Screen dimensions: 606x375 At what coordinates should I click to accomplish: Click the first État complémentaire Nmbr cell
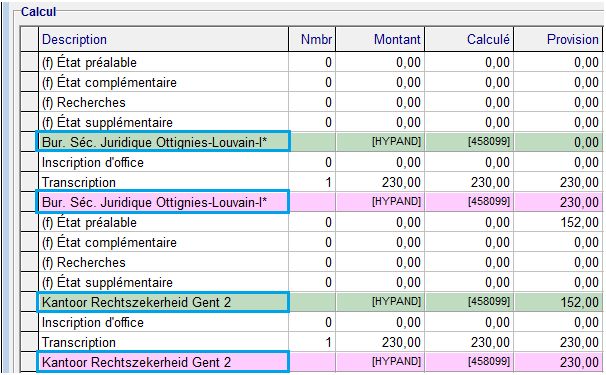point(312,82)
